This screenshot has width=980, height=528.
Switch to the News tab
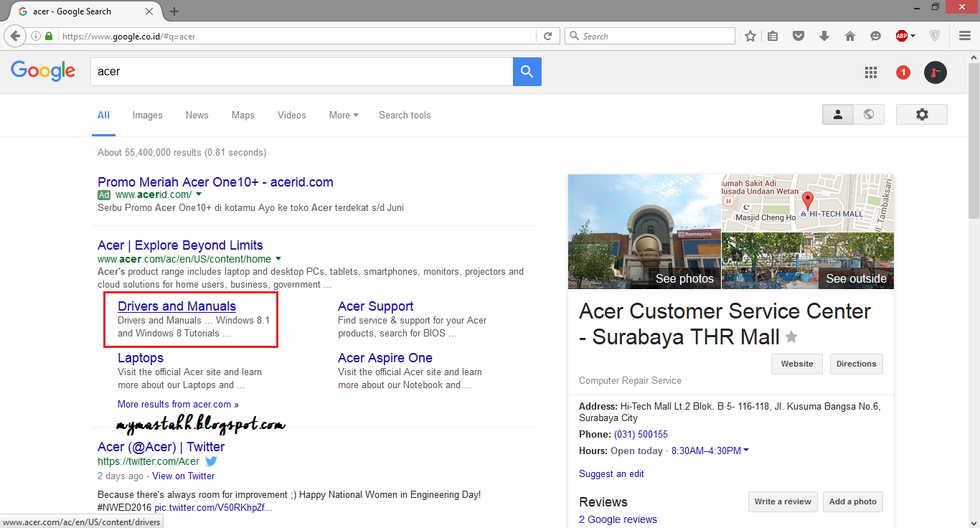pyautogui.click(x=197, y=115)
